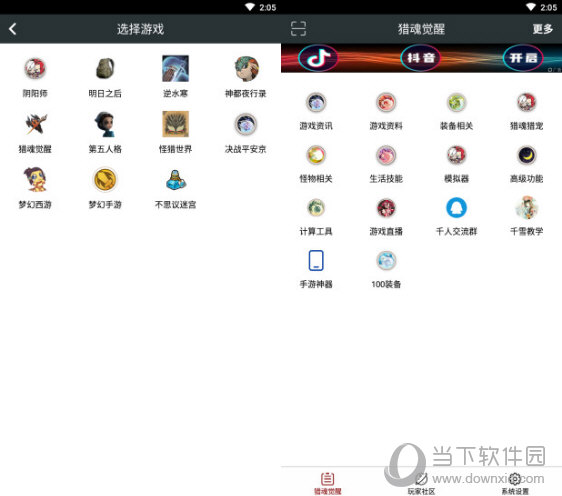Select the 猎魂觉醒 game in the game list
The height and width of the screenshot is (496, 562).
click(x=35, y=124)
